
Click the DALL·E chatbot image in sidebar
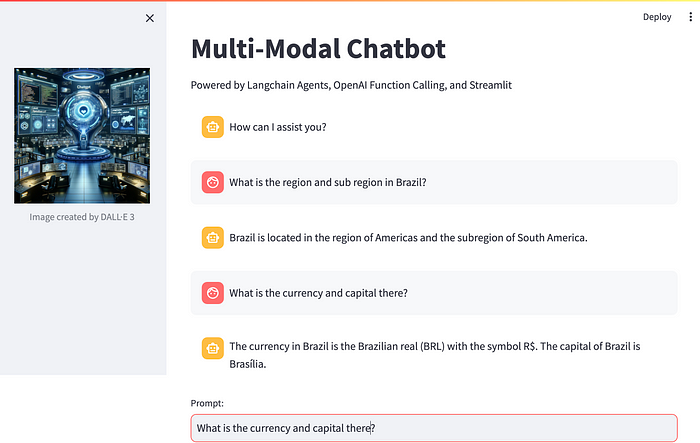tap(82, 136)
